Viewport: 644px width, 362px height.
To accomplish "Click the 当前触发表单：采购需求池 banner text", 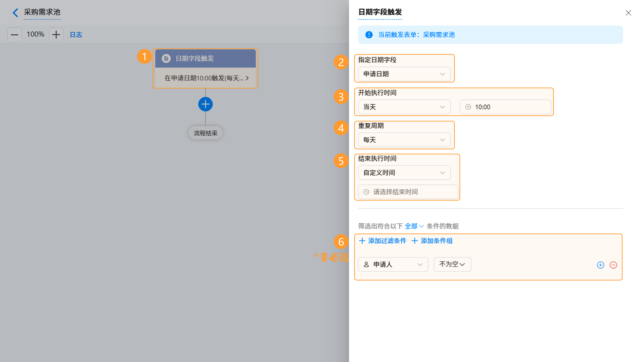I will click(x=416, y=35).
